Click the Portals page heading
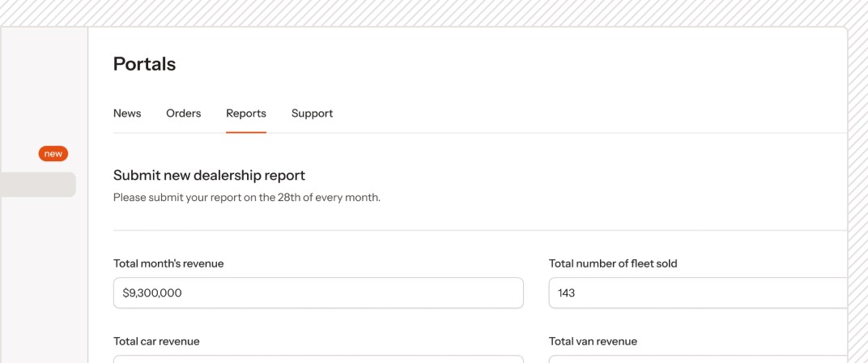This screenshot has height=363, width=868. 144,64
